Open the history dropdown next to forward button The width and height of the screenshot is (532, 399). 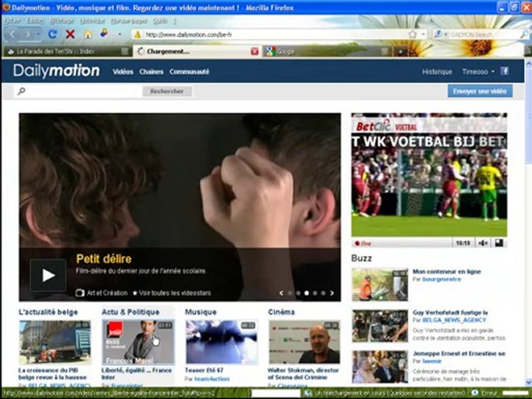point(38,34)
